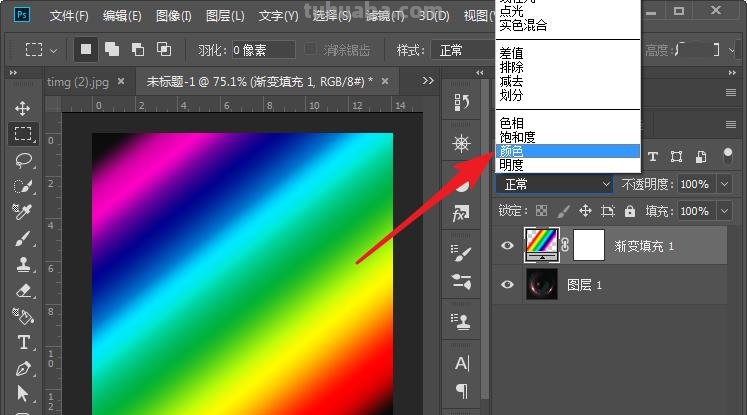747x415 pixels.
Task: Toggle visibility of 图层 1 layer
Action: tap(507, 285)
